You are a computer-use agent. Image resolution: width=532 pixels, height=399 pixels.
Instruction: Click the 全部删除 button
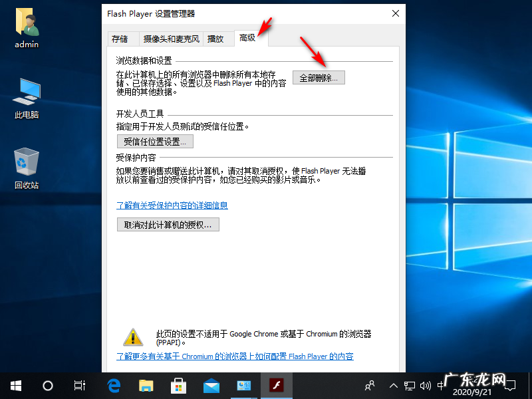(x=319, y=77)
